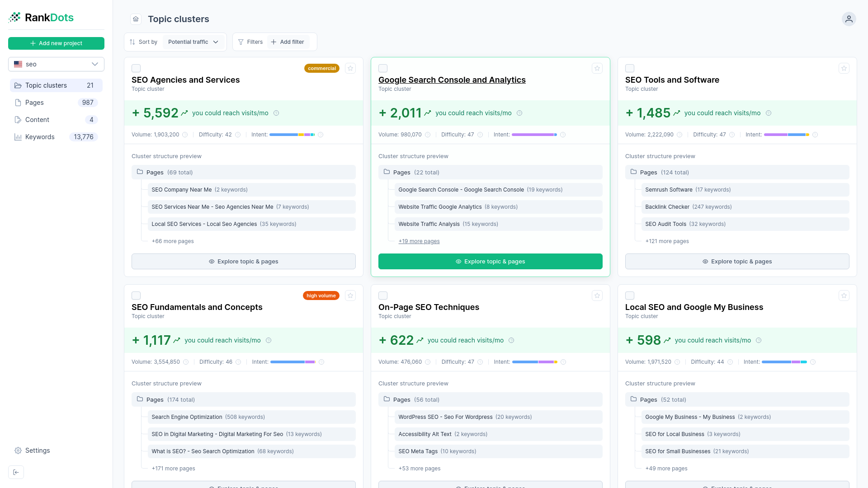Select the Google Search Console and Analytics checkbox

pos(383,68)
